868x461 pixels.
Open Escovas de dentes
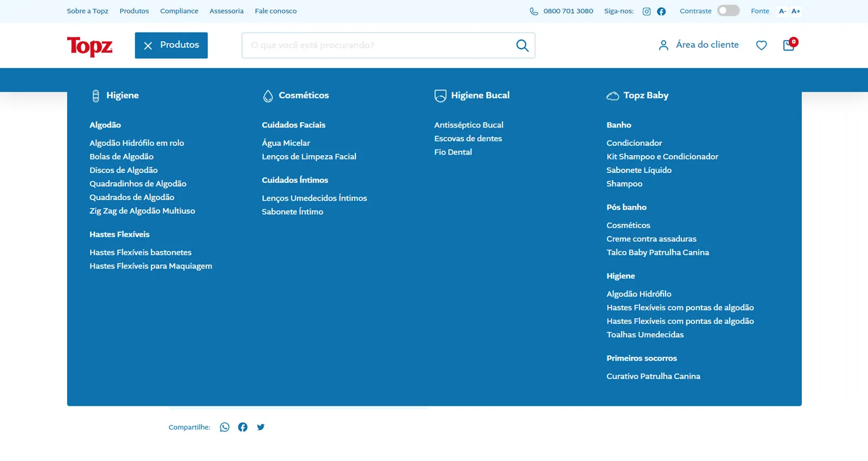(468, 139)
